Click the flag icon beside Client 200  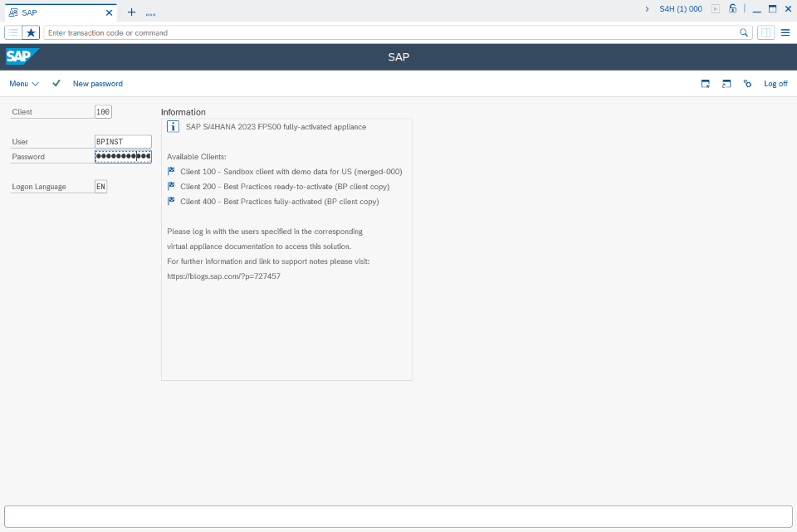coord(173,187)
